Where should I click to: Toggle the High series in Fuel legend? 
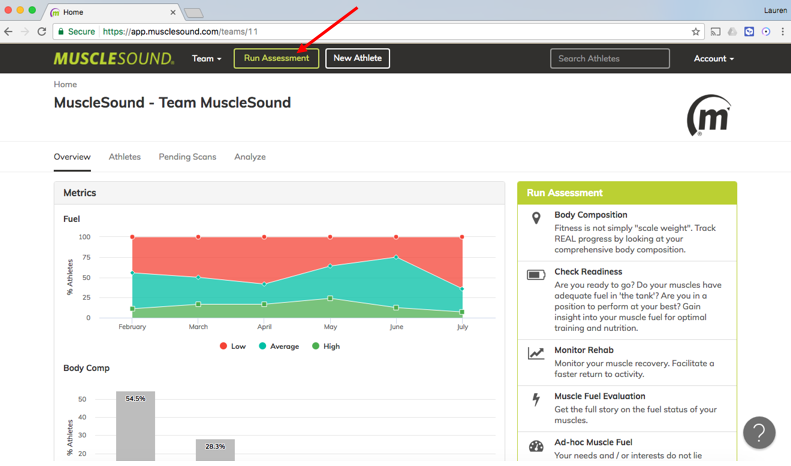[x=326, y=346]
